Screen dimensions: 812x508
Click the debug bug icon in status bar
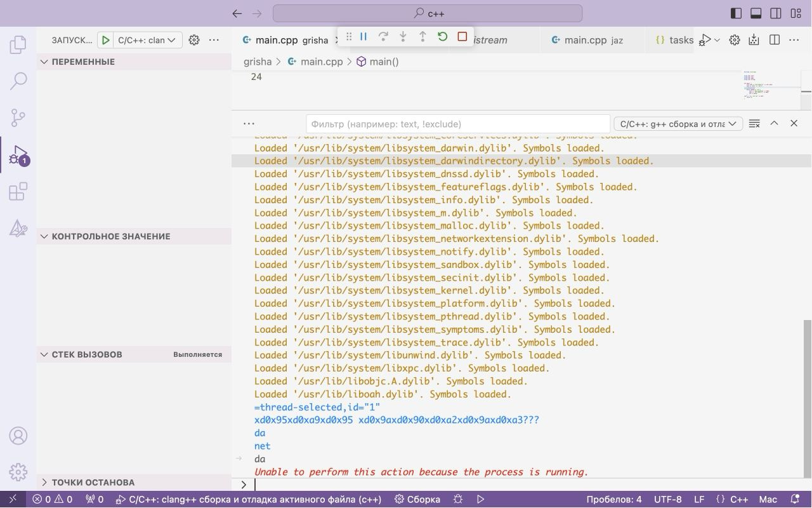click(458, 499)
